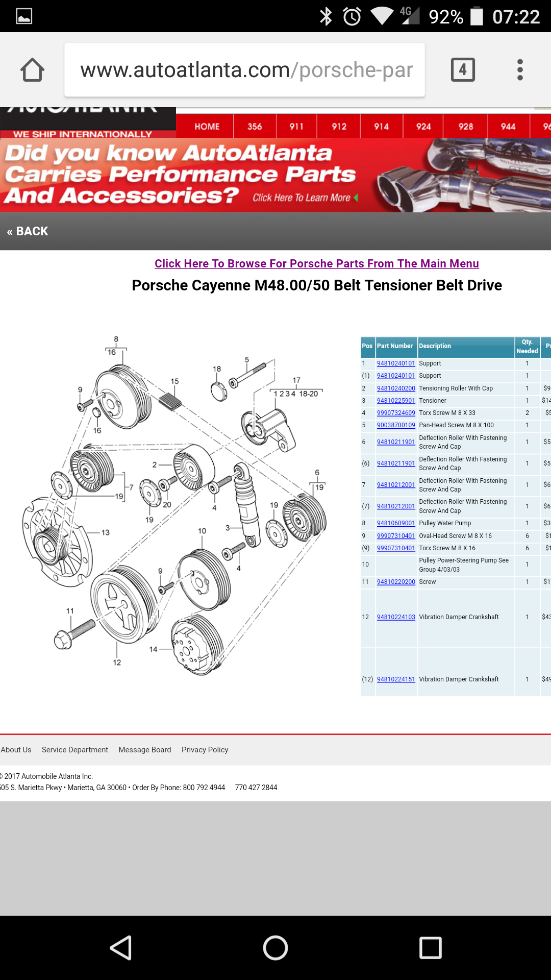The height and width of the screenshot is (980, 551).
Task: Tap phone number 770 427 2844
Action: coord(256,788)
